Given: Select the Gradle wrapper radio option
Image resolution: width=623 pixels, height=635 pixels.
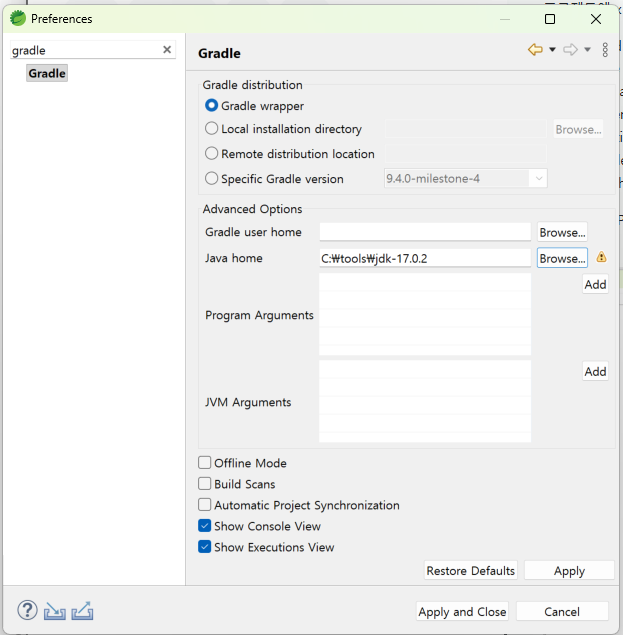Looking at the screenshot, I should [211, 106].
